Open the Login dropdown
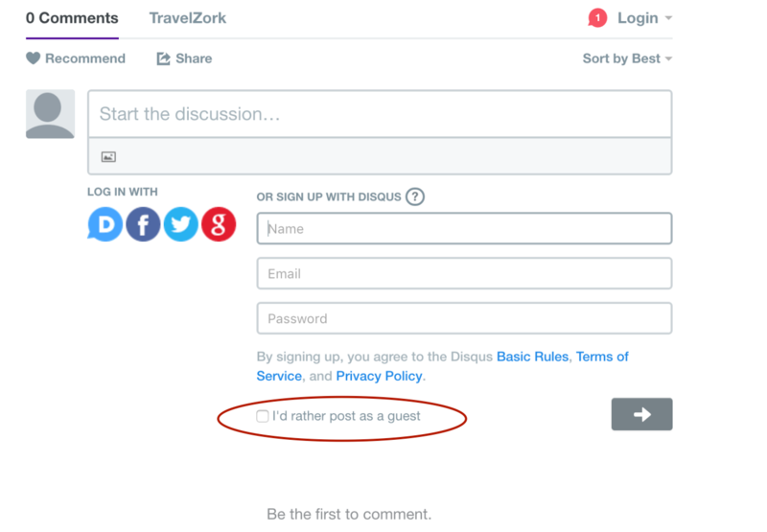The width and height of the screenshot is (767, 532). click(x=644, y=18)
